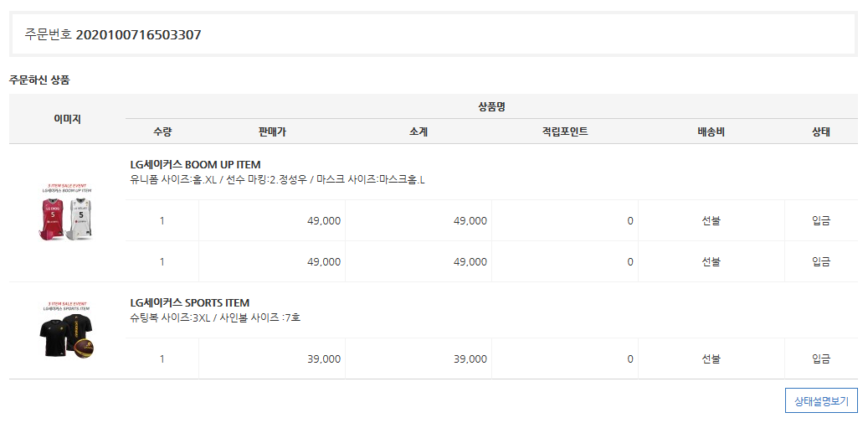
Task: Click the 상태 column header
Action: [821, 132]
